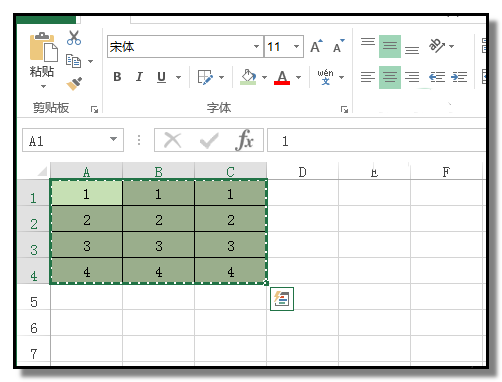This screenshot has height=382, width=502.
Task: Open Insert Function fx
Action: 245,140
